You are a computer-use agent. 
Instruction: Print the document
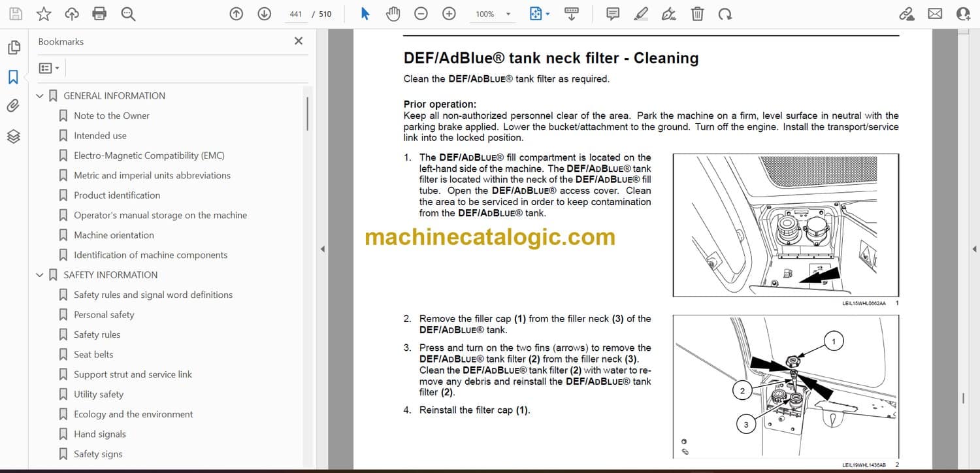tap(99, 14)
